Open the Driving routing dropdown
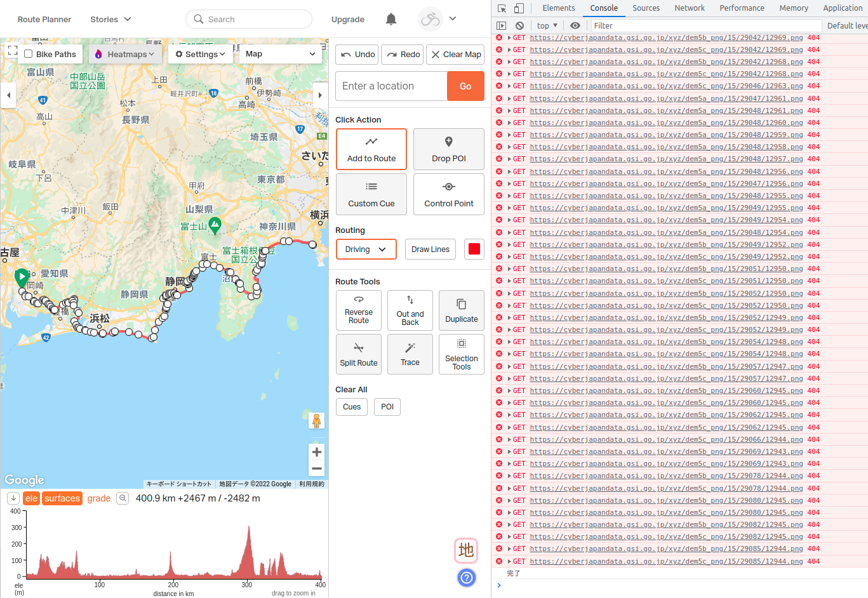Viewport: 868px width, 598px height. coord(366,249)
